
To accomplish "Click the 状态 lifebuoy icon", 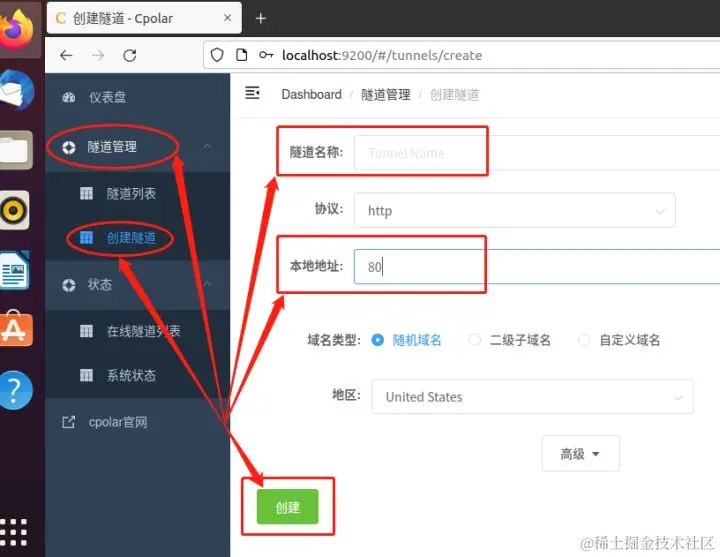I will (69, 285).
